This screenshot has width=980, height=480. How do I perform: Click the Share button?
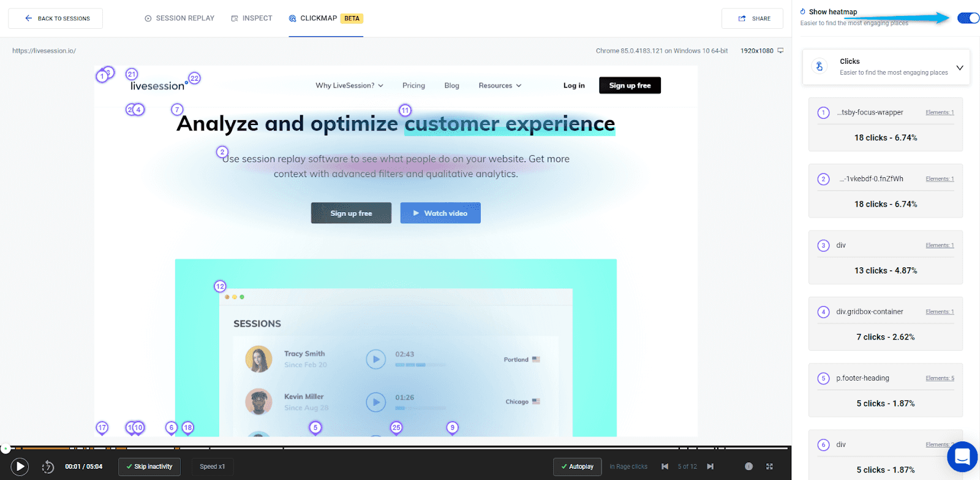click(x=752, y=18)
